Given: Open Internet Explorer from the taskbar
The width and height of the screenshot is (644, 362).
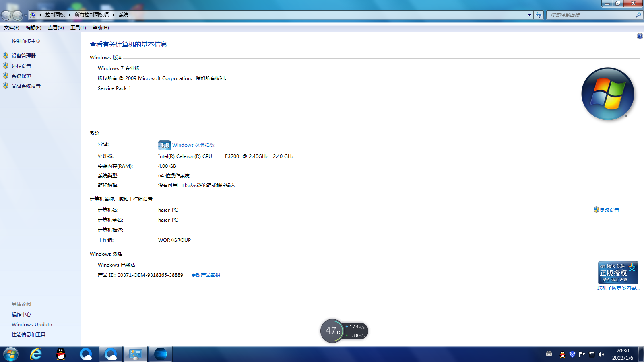Looking at the screenshot, I should (x=36, y=354).
